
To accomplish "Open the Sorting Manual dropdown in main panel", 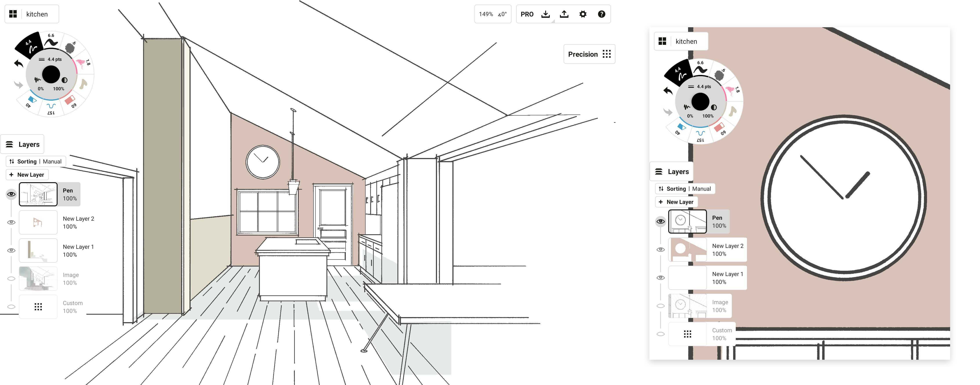I will pos(36,161).
